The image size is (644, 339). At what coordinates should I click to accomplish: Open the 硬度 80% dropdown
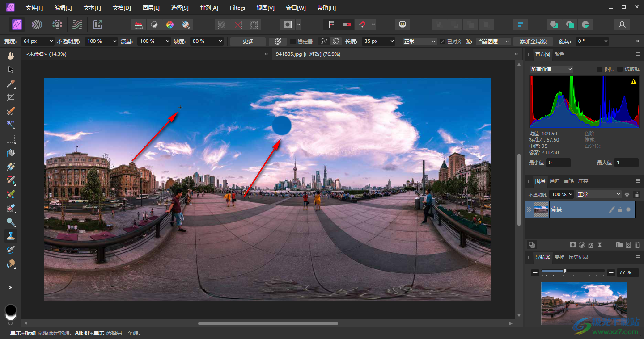[207, 41]
